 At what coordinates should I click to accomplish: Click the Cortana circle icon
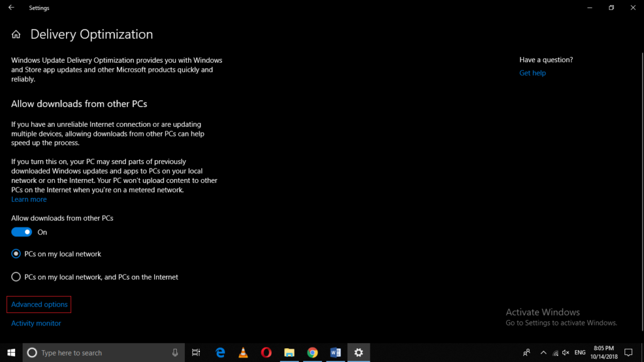click(32, 353)
